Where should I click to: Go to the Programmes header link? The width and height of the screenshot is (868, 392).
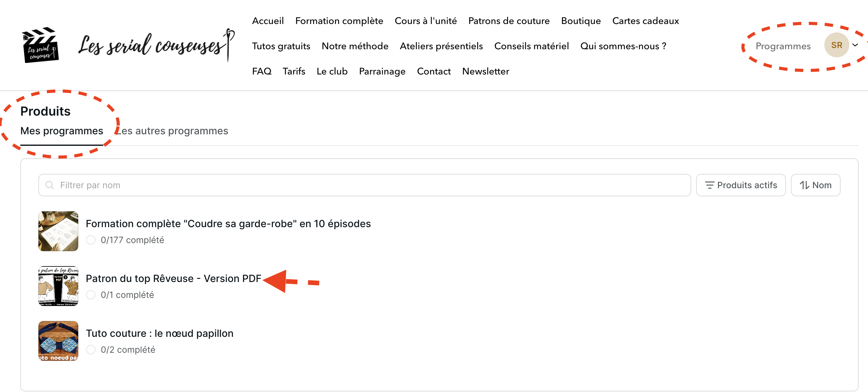783,46
